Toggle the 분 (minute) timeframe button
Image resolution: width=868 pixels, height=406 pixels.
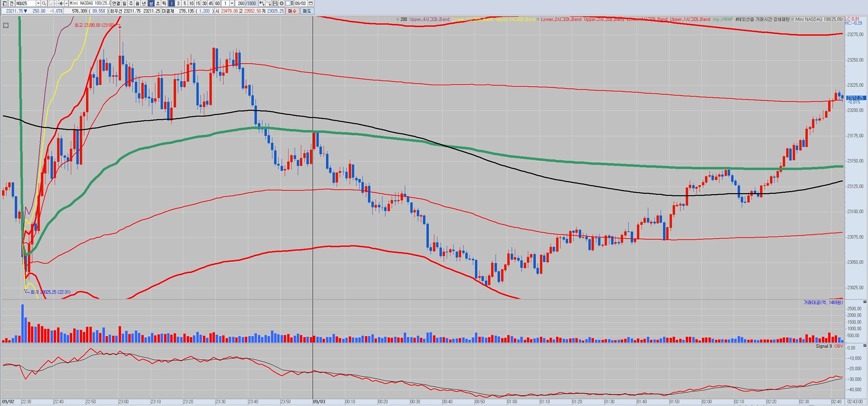click(x=151, y=3)
